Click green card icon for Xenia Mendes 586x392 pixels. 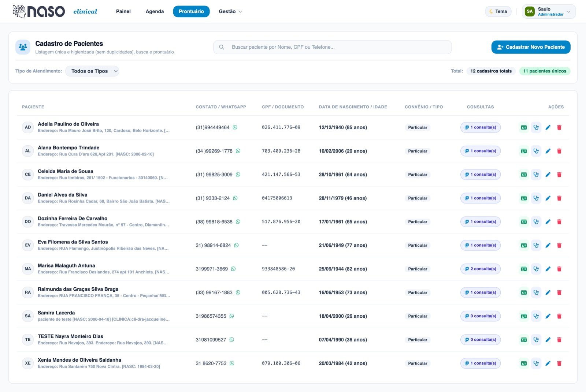(524, 363)
